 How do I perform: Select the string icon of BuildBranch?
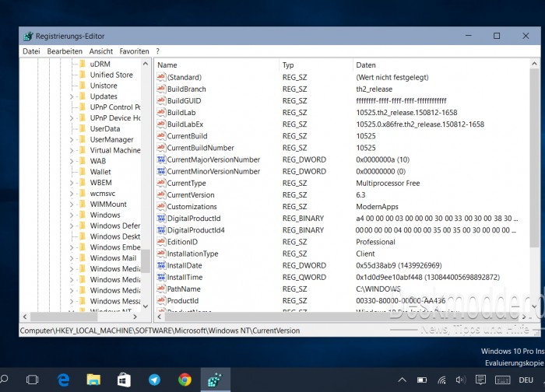[x=161, y=89]
